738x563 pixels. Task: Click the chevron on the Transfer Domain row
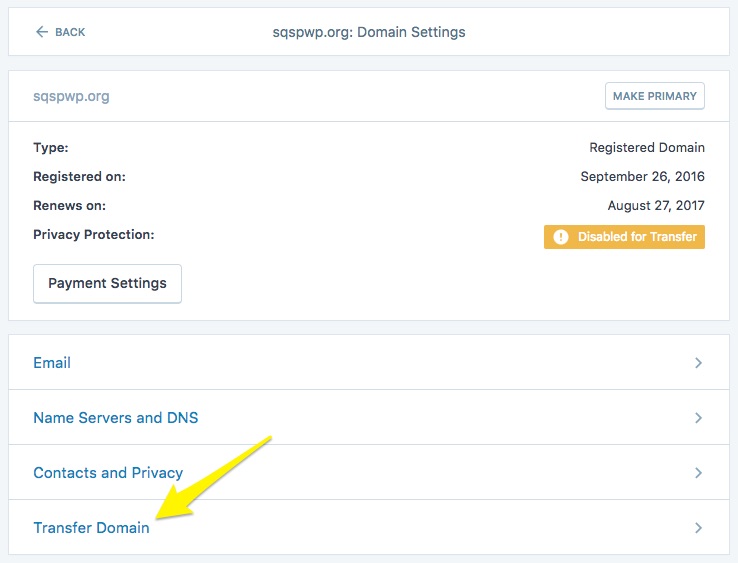click(x=698, y=528)
